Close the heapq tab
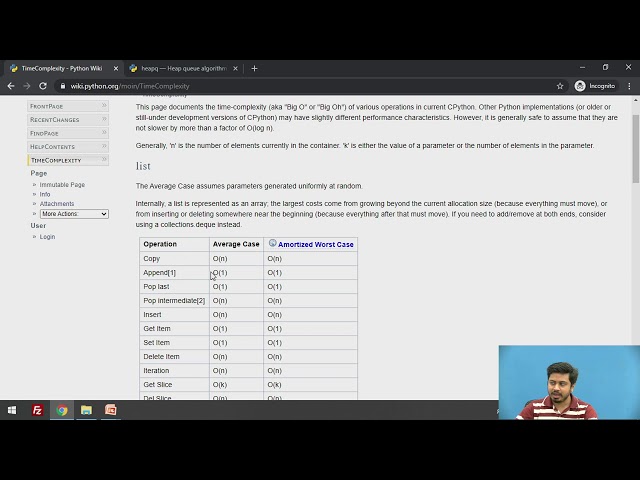This screenshot has width=640, height=480. pos(236,69)
